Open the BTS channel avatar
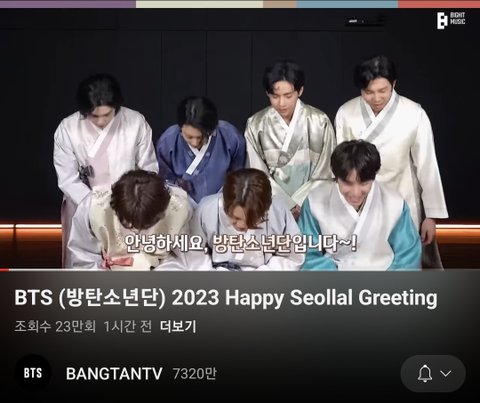The height and width of the screenshot is (403, 480). pyautogui.click(x=33, y=373)
